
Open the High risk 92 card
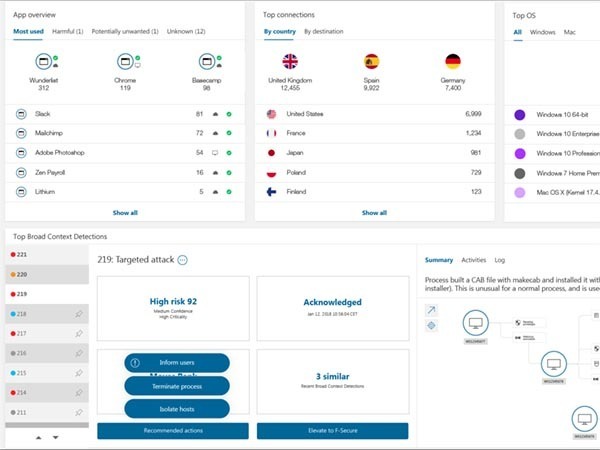pyautogui.click(x=173, y=308)
